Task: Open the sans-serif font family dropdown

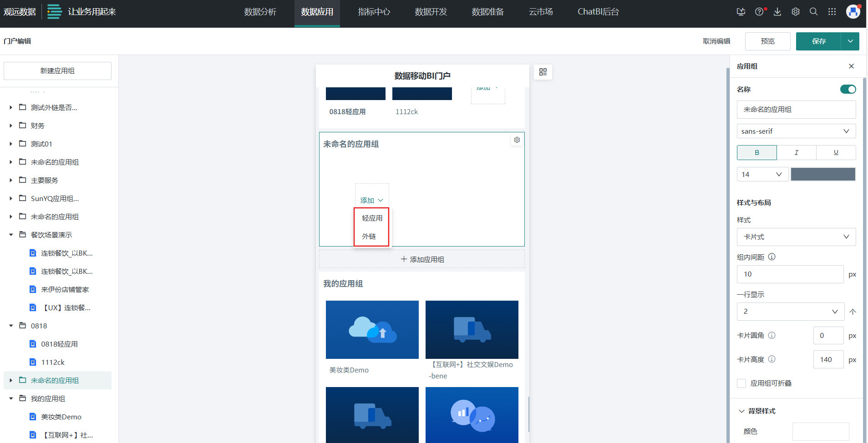Action: [796, 131]
